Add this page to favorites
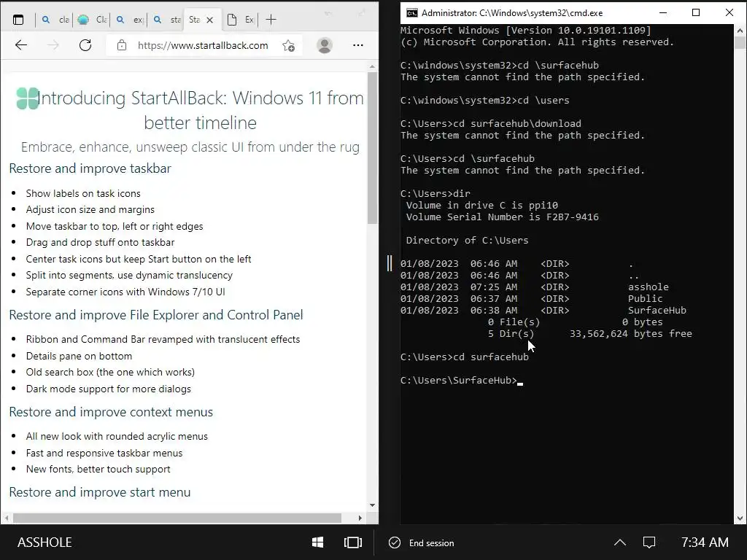Viewport: 747px width, 560px height. (288, 45)
